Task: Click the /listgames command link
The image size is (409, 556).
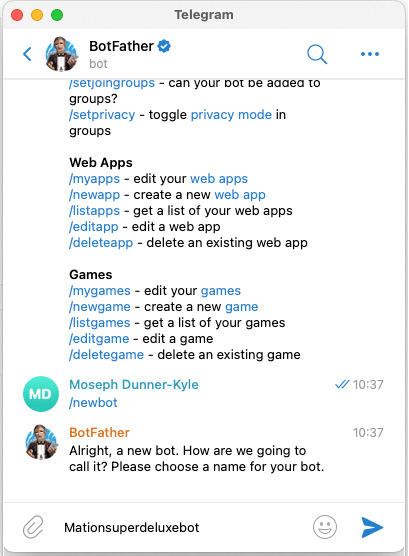Action: (100, 323)
